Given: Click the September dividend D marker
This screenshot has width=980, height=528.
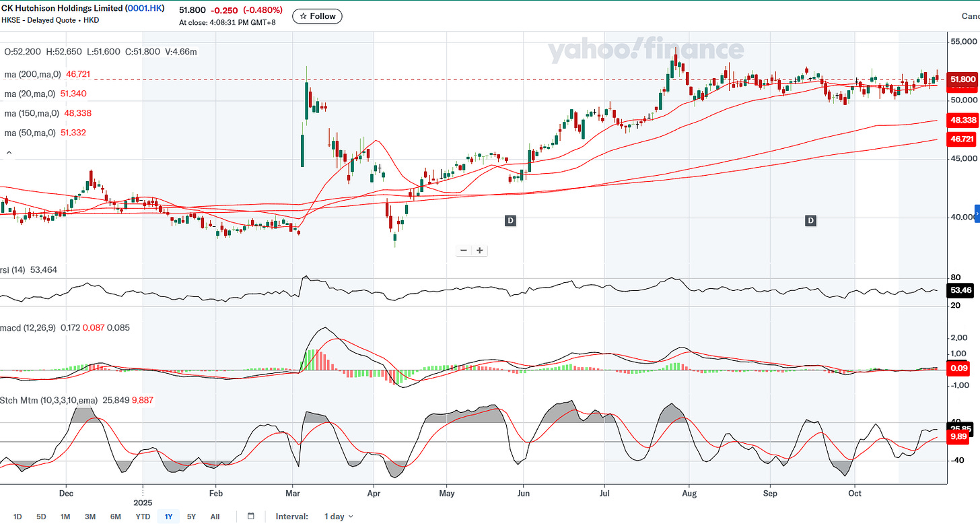Looking at the screenshot, I should pos(811,221).
